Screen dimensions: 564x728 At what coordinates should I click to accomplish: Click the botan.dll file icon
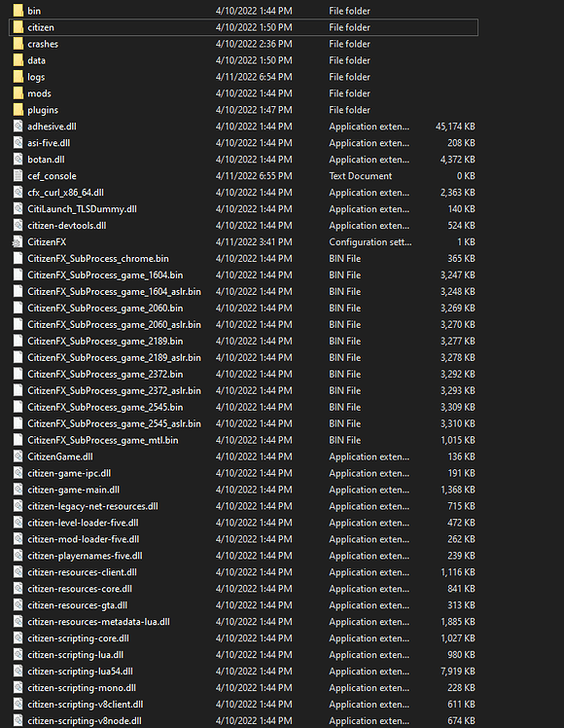pos(18,160)
